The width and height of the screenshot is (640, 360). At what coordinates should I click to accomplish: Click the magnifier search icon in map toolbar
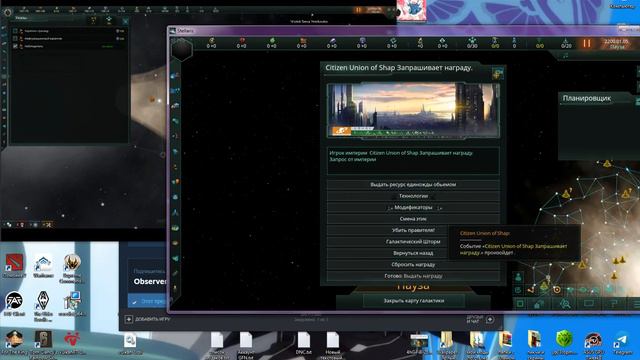click(x=565, y=304)
